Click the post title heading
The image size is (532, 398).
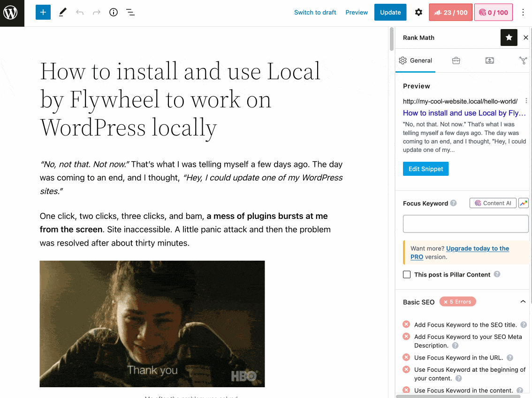180,99
